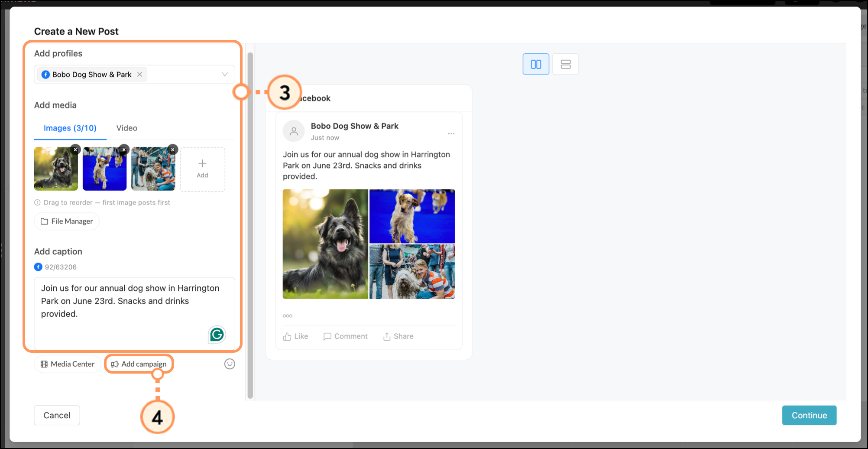
Task: Click the large shepherd photo in preview
Action: pyautogui.click(x=325, y=244)
